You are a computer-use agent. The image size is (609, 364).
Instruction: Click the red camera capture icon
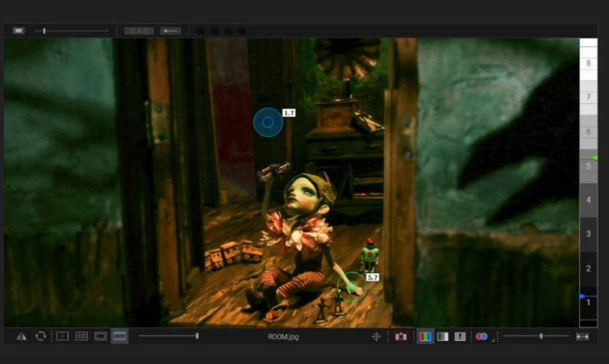(x=401, y=337)
